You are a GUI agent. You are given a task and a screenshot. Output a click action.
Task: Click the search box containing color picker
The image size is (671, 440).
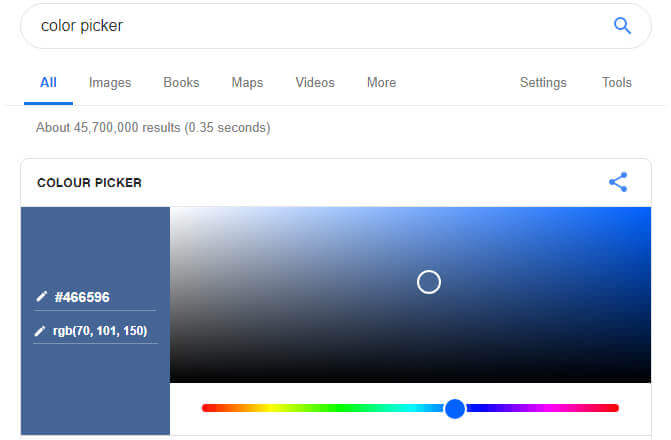point(336,26)
